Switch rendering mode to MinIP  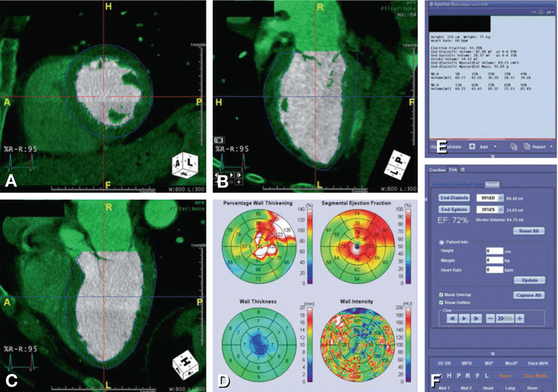[x=511, y=363]
